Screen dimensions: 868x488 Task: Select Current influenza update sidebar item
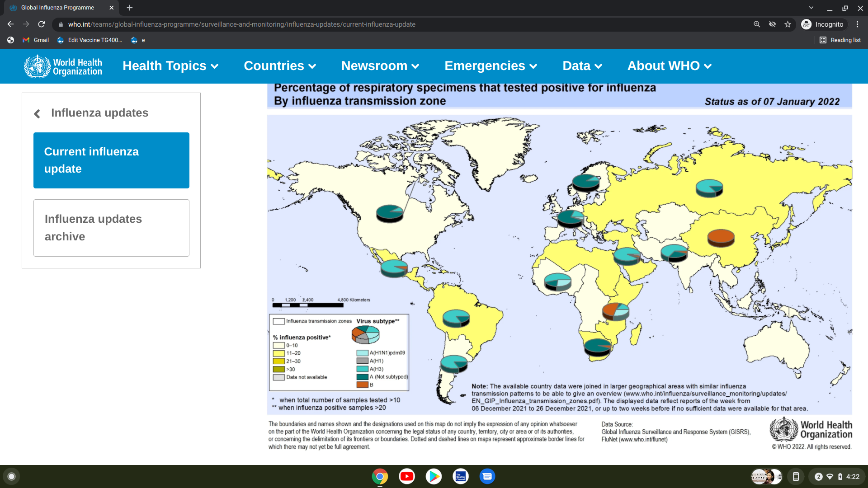tap(111, 160)
